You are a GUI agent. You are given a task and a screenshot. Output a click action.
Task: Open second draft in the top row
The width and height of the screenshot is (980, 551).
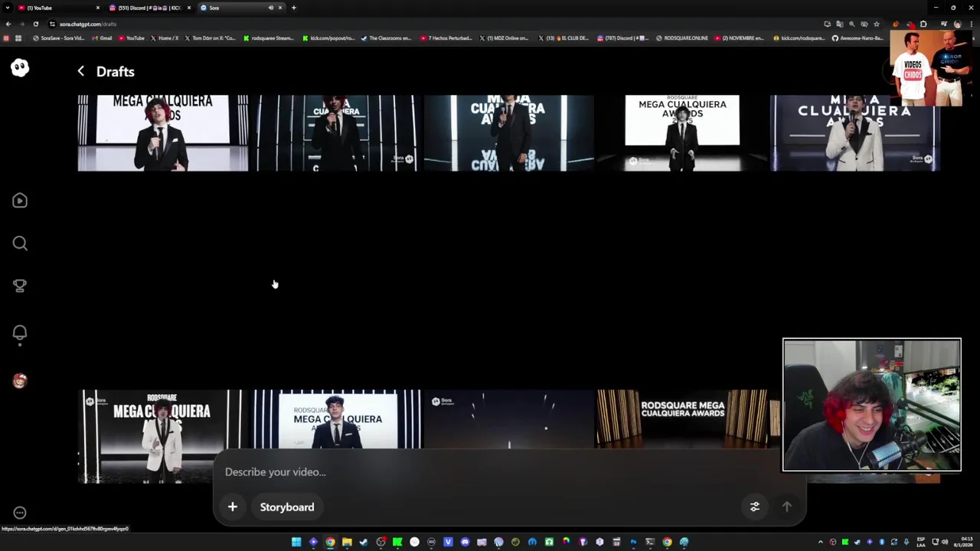click(336, 133)
